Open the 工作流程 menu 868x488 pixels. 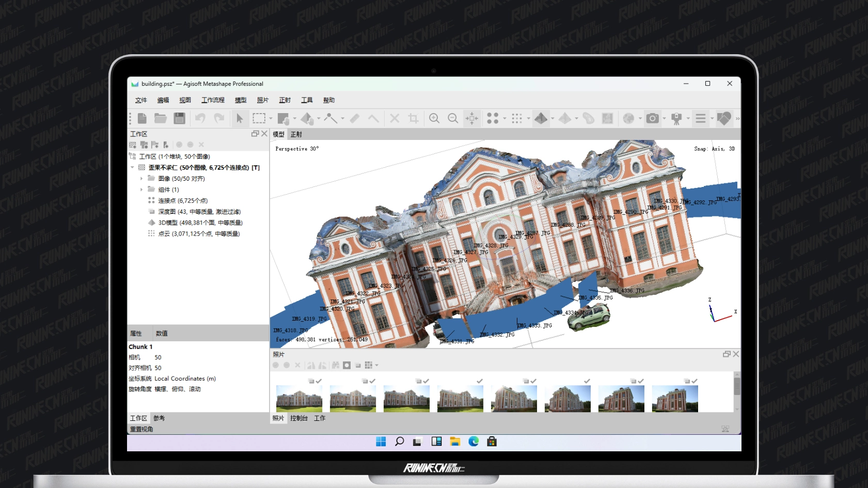pyautogui.click(x=213, y=100)
